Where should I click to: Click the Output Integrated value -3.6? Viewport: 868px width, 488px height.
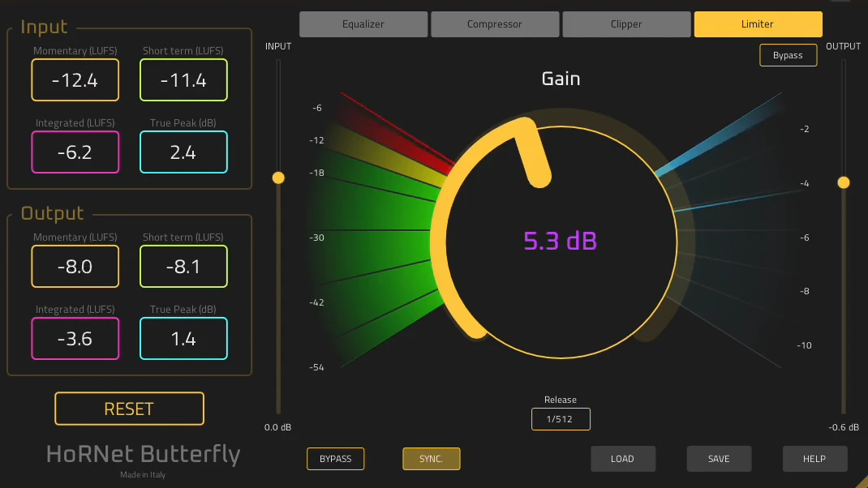[75, 339]
